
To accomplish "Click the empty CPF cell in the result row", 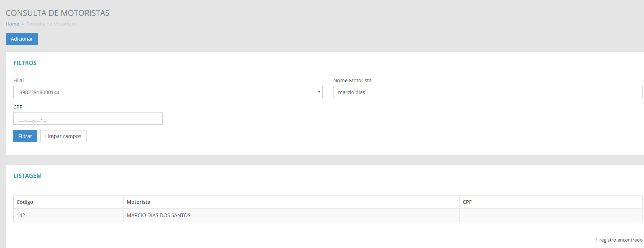I will coord(551,215).
